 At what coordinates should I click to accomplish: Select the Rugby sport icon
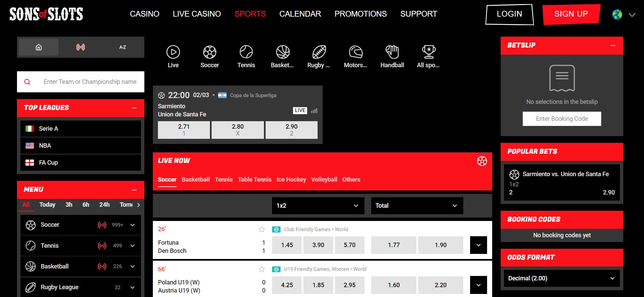(319, 52)
